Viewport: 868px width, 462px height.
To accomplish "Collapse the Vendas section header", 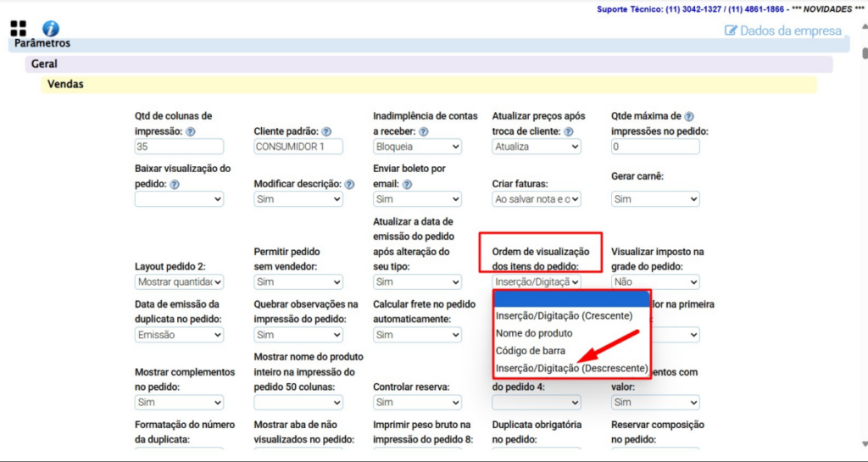I will click(429, 85).
